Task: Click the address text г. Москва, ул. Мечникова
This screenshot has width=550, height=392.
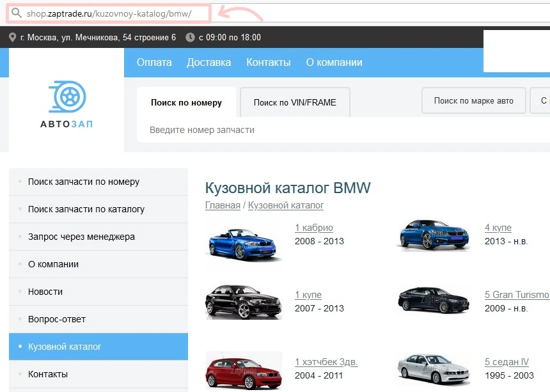Action: 98,38
